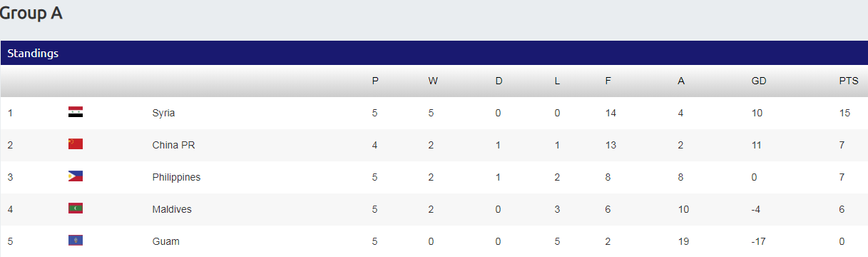The image size is (868, 257).
Task: Open the China PR team link
Action: pyautogui.click(x=173, y=145)
